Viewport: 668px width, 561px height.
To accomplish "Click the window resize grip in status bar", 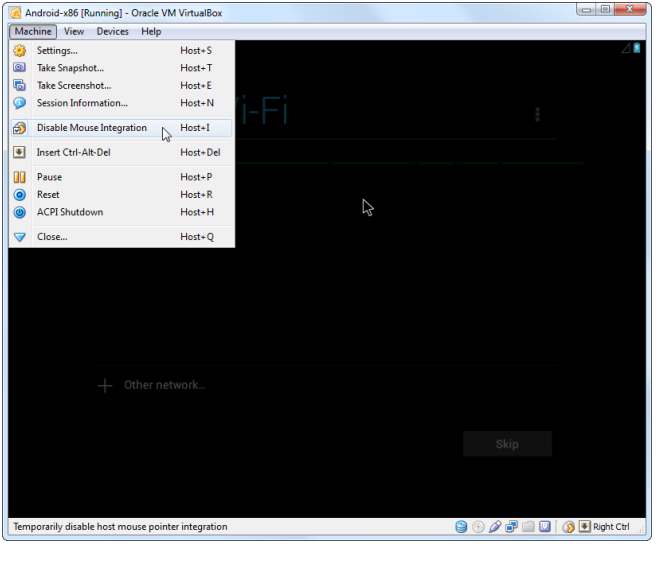I will 640,530.
